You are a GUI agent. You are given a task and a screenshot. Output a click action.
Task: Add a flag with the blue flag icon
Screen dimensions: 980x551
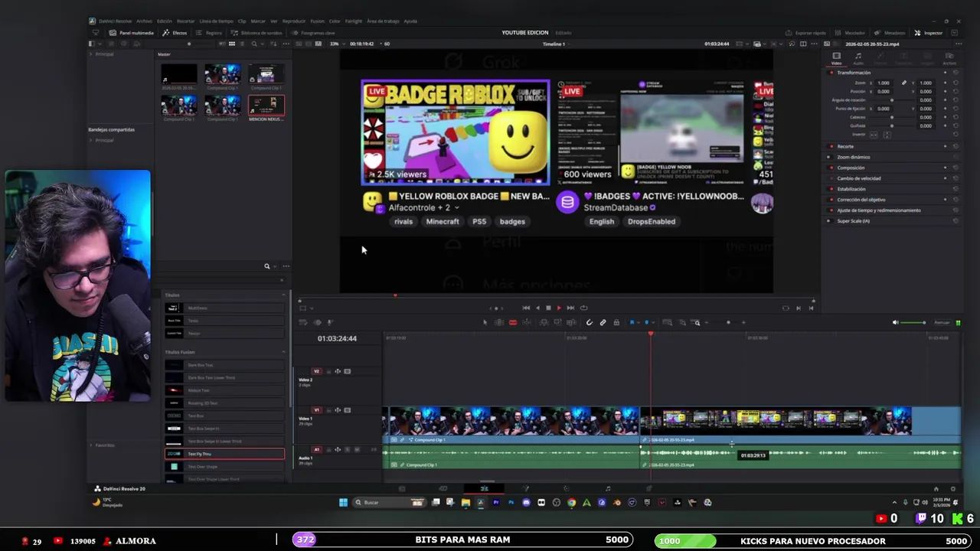pos(632,322)
